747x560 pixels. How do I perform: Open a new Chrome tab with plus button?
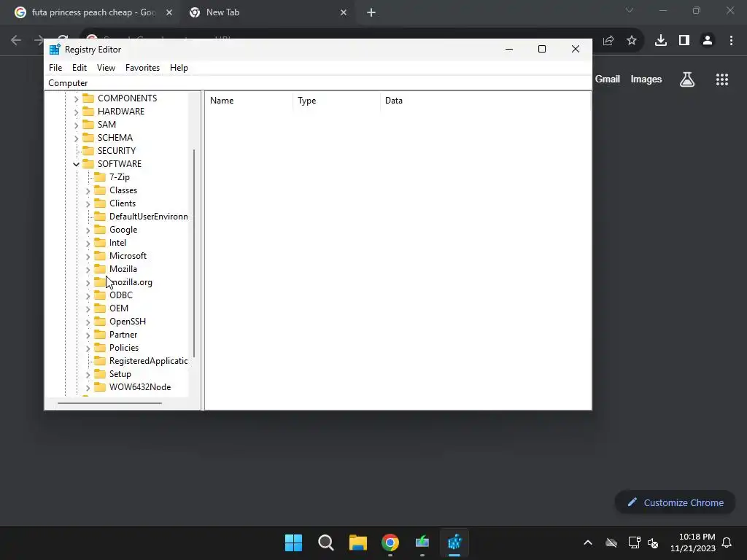371,12
